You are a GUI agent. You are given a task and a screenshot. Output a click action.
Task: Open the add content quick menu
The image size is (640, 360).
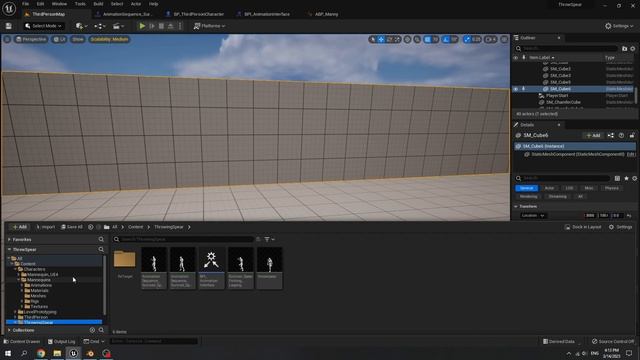tap(81, 26)
